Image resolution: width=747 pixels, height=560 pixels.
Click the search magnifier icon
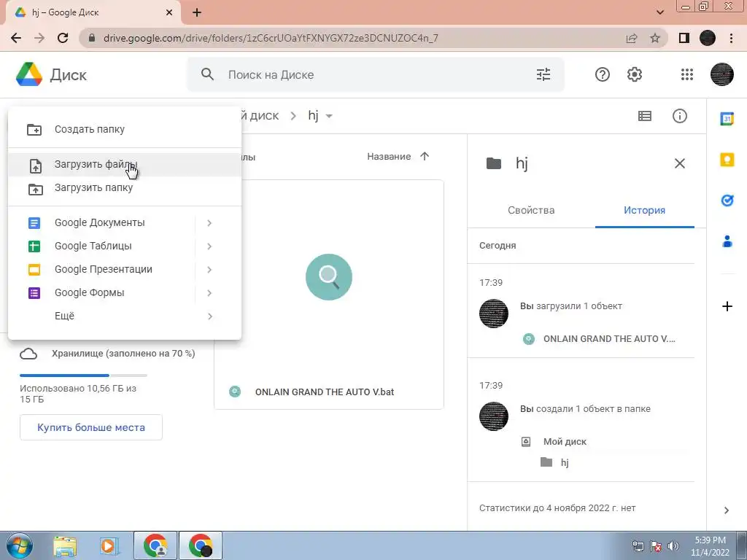[207, 74]
